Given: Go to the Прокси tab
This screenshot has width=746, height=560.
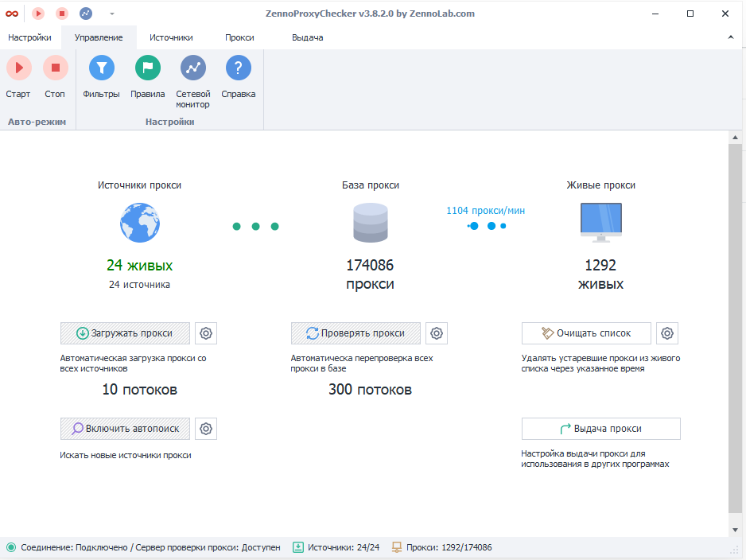Looking at the screenshot, I should pos(239,37).
